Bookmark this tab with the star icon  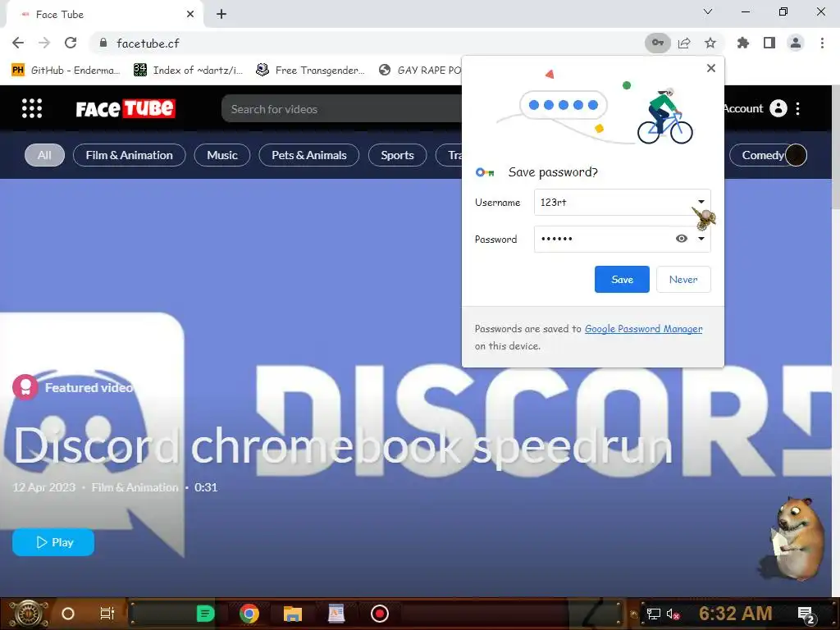710,43
